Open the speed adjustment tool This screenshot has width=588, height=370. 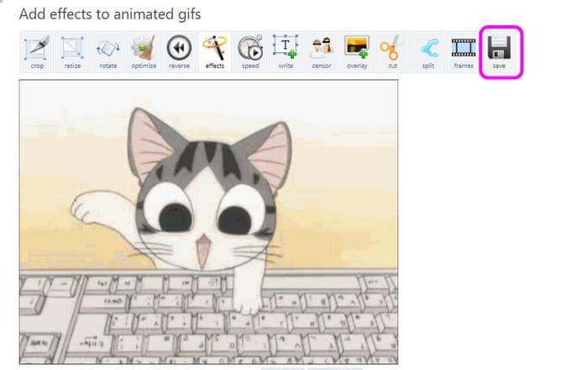tap(250, 52)
